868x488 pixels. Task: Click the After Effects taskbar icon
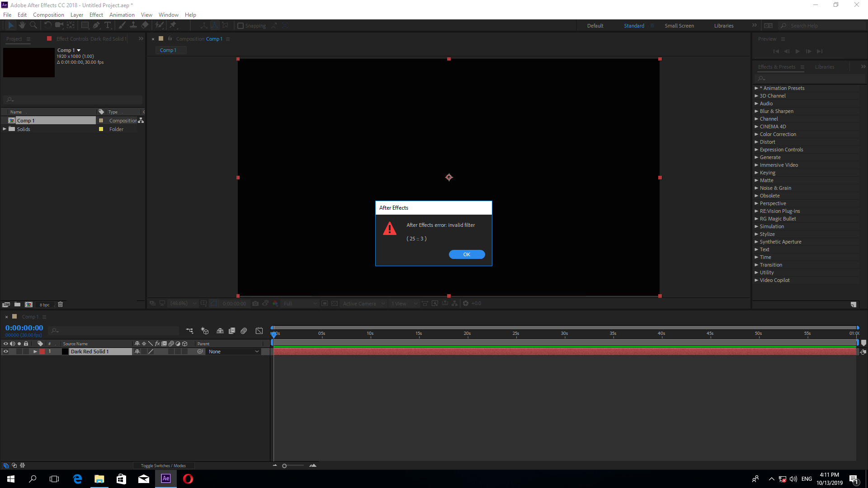166,479
